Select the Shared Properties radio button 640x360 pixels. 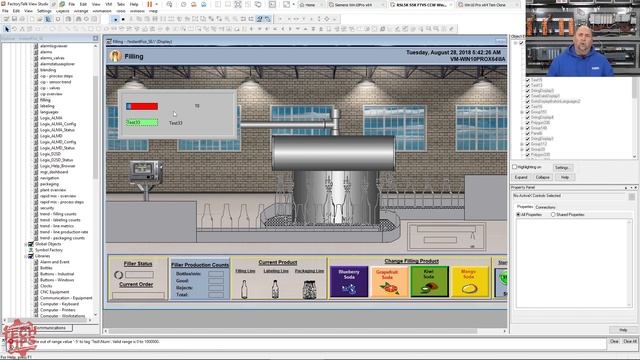tap(553, 214)
